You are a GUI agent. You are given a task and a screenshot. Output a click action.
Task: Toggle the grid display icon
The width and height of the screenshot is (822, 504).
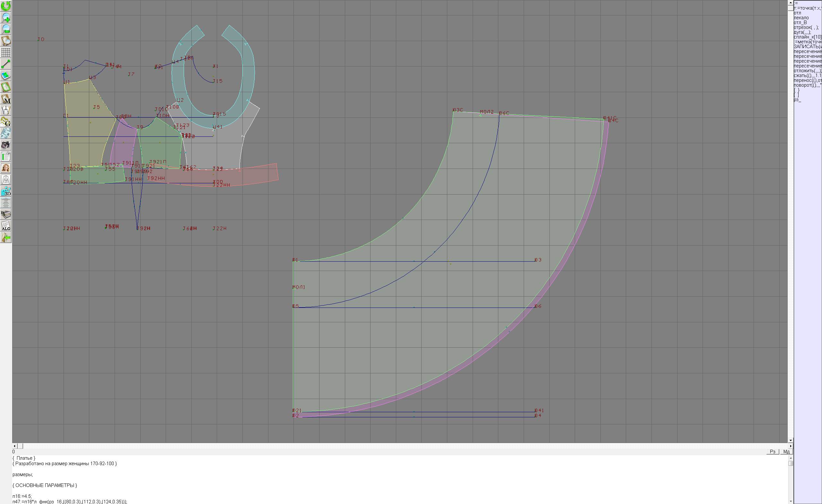tap(6, 52)
